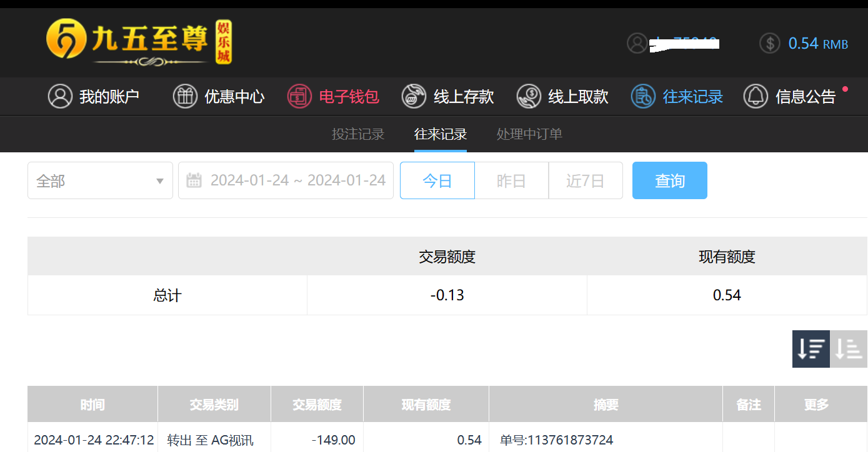Click the 信息公告 bell icon
The image size is (868, 452).
click(756, 97)
